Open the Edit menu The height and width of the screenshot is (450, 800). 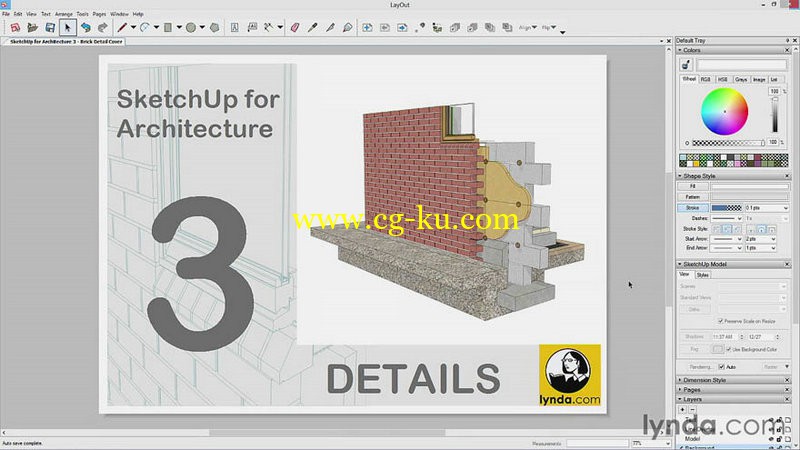[x=18, y=14]
